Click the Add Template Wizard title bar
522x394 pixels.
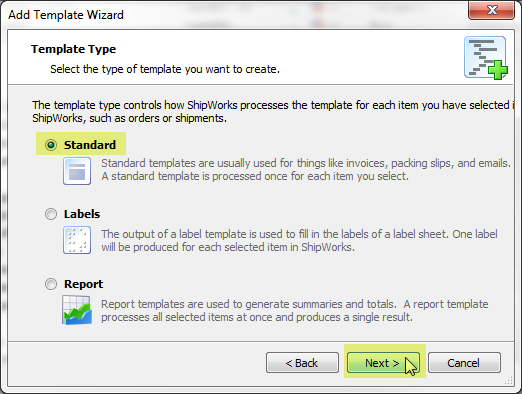pyautogui.click(x=233, y=15)
